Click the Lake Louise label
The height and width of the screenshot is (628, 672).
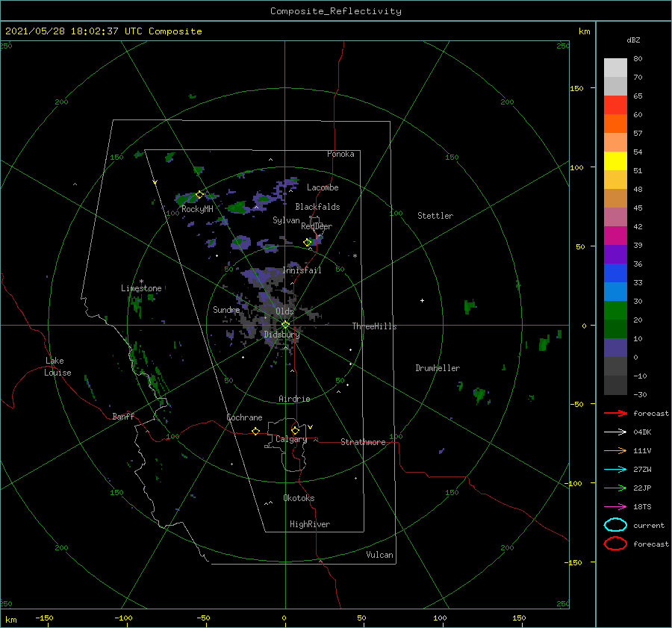click(57, 367)
